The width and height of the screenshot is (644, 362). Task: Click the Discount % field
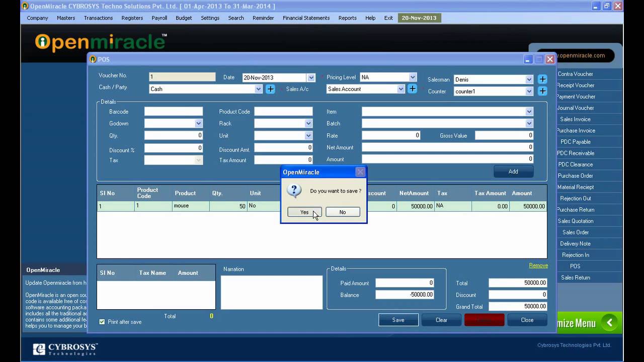[x=174, y=148]
